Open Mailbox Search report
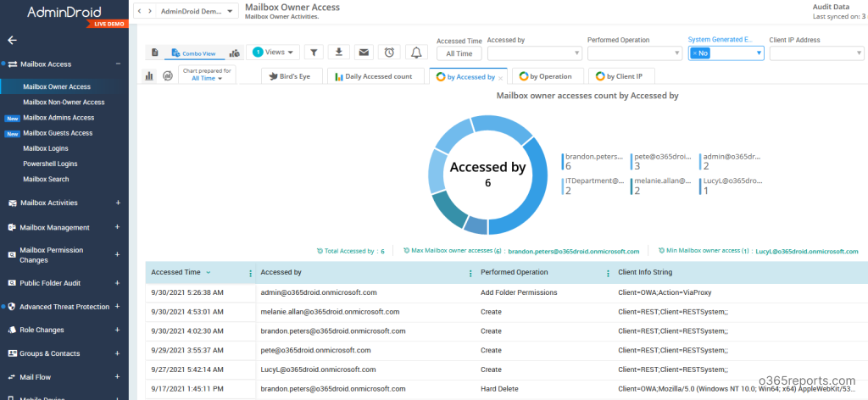868x400 pixels. (x=46, y=180)
